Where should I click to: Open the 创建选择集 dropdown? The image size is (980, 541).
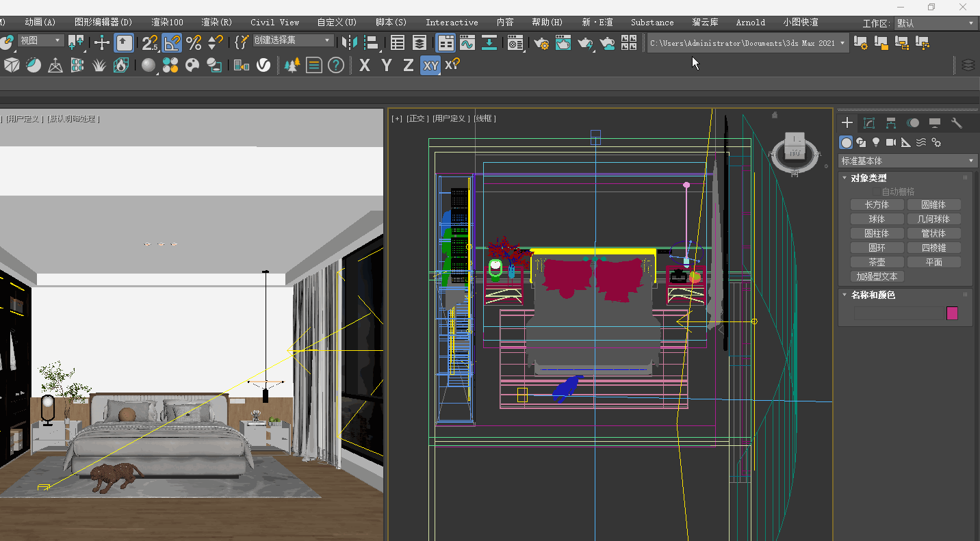[294, 40]
